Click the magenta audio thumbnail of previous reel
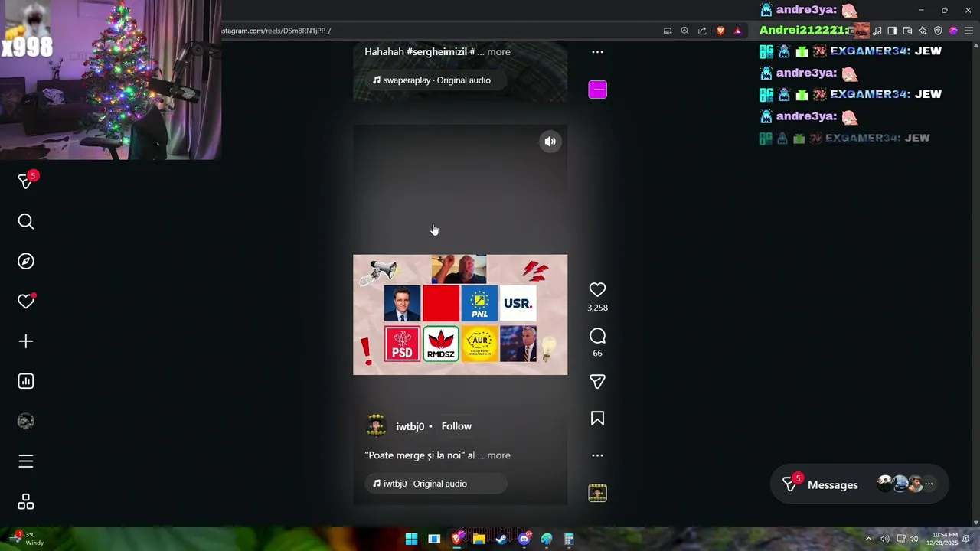Viewport: 980px width, 551px height. (597, 90)
